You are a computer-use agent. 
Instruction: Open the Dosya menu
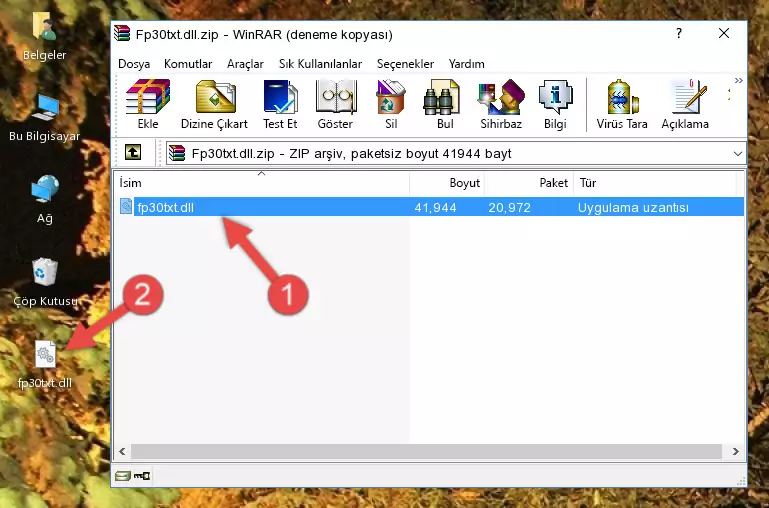tap(134, 64)
